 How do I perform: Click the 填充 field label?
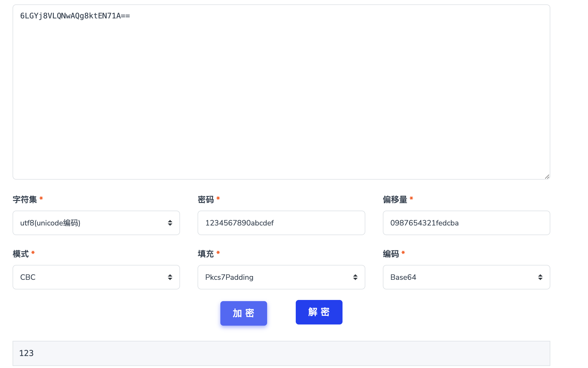[206, 254]
